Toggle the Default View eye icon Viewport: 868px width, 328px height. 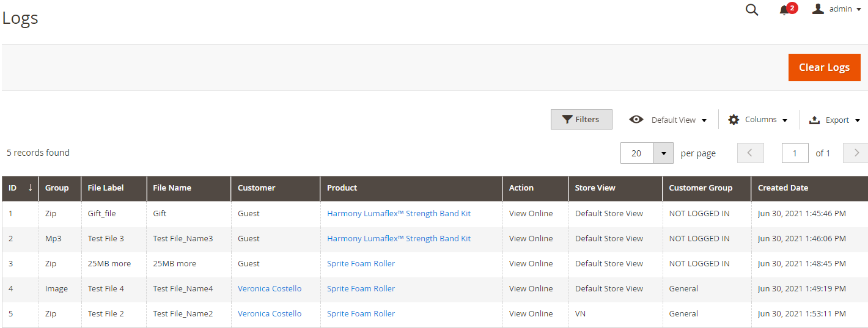[636, 120]
